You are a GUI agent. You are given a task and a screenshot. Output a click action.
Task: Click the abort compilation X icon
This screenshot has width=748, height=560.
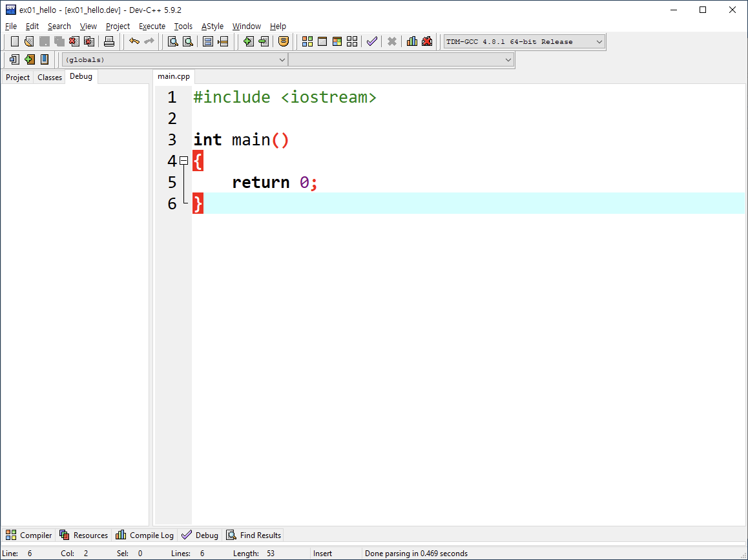(392, 41)
